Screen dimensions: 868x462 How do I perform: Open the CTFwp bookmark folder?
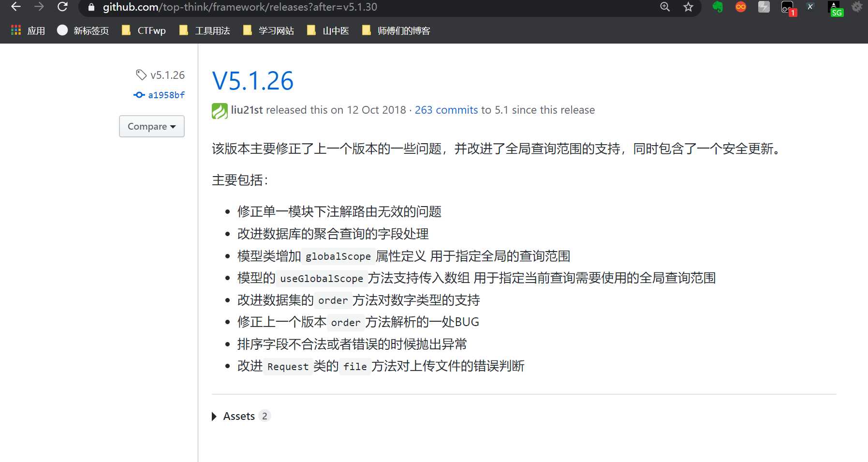pos(144,30)
